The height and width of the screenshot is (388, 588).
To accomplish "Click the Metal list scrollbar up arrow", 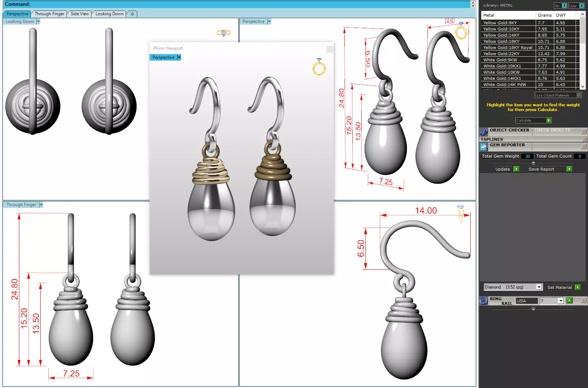I will [583, 14].
